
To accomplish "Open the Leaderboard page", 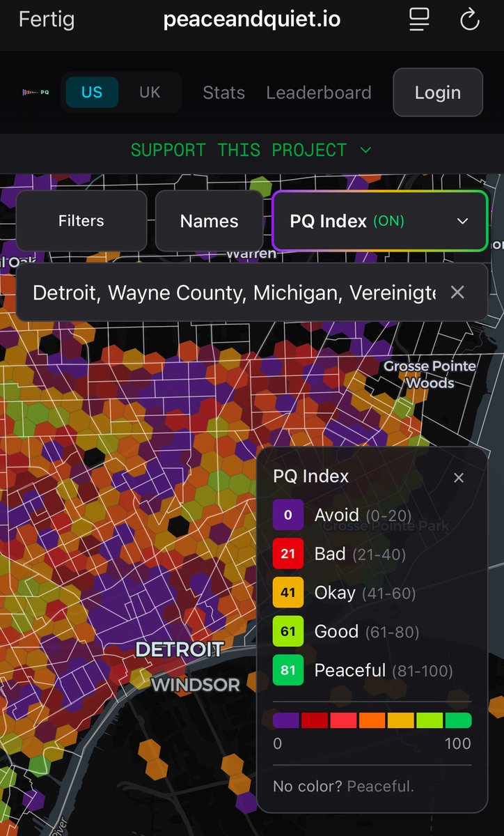I will pos(319,93).
